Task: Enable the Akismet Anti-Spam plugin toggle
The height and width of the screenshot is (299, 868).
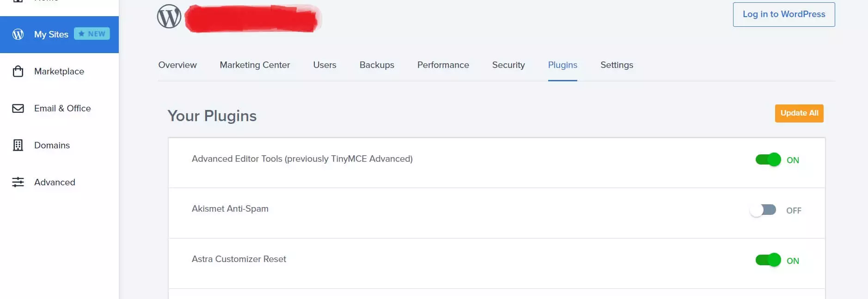Action: (763, 210)
